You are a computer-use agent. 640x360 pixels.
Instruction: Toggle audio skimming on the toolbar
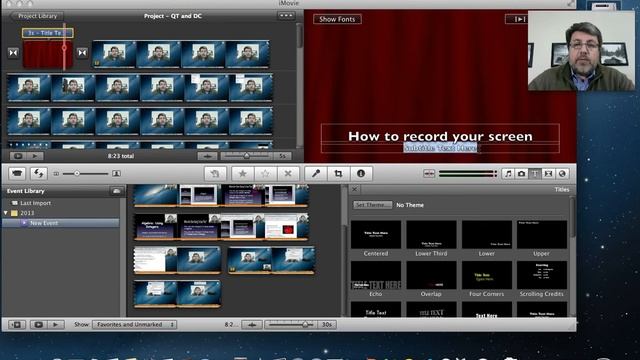click(429, 173)
